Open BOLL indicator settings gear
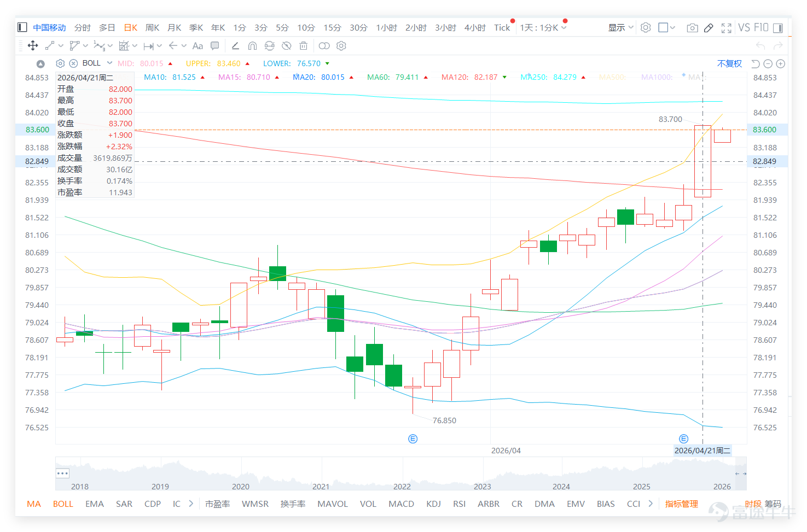The width and height of the screenshot is (807, 532). (60, 63)
